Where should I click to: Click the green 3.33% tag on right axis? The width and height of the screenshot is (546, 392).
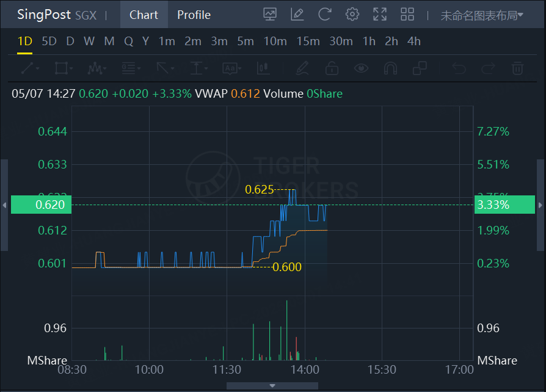coord(504,205)
